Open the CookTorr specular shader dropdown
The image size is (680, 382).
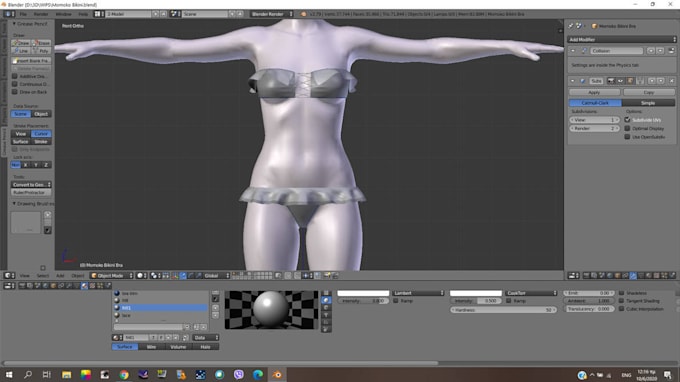coord(531,293)
